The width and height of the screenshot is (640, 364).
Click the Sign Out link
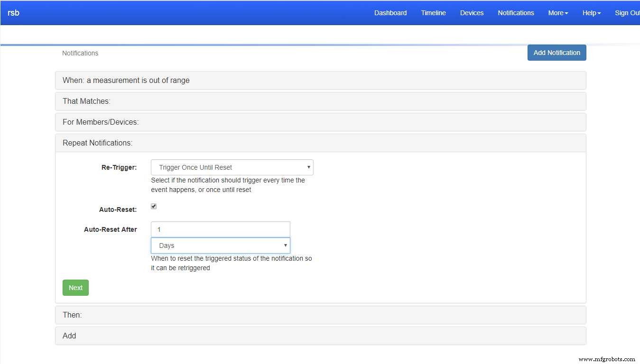pyautogui.click(x=627, y=13)
